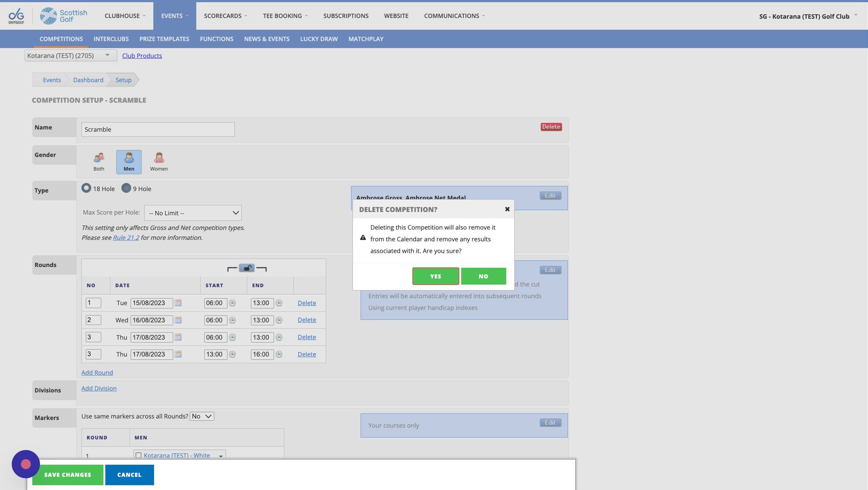Switch to the Prize Templates tab

[164, 39]
